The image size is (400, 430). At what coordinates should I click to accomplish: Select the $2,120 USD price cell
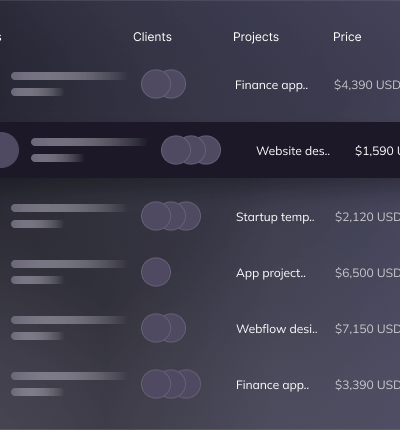[367, 217]
